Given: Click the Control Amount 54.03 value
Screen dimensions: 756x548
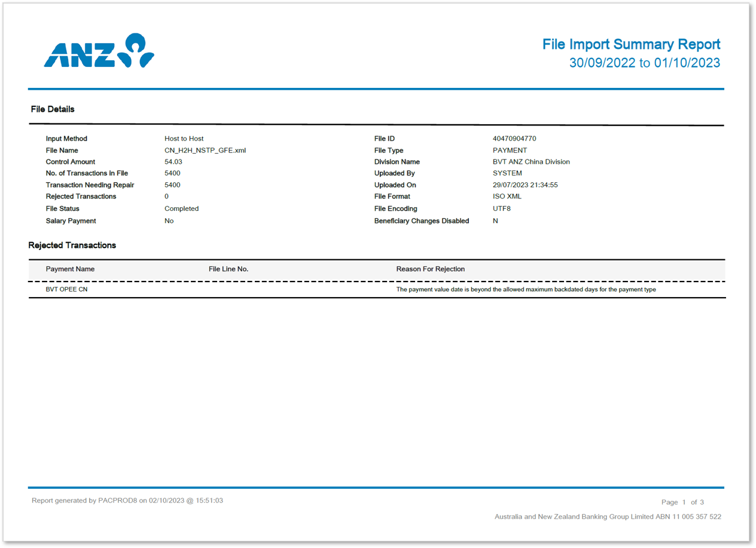Looking at the screenshot, I should point(174,161).
